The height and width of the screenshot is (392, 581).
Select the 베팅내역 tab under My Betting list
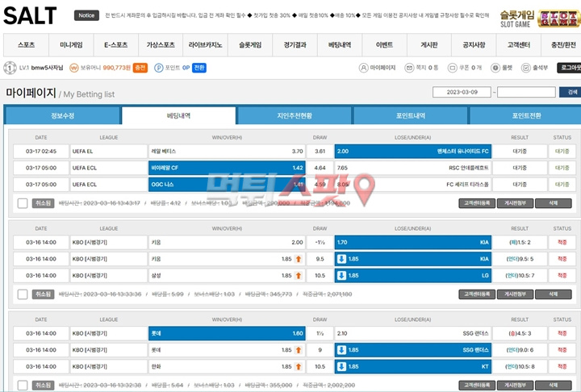(178, 116)
